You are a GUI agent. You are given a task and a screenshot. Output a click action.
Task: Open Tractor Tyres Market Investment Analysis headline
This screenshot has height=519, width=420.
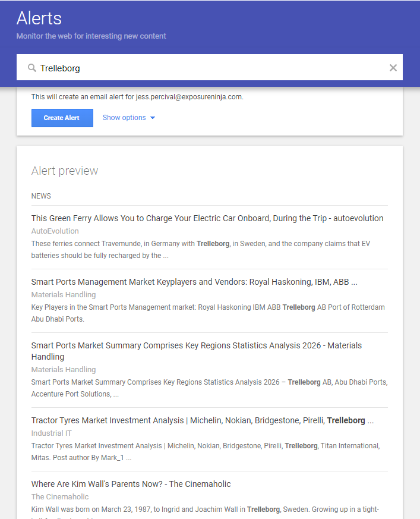pos(203,420)
